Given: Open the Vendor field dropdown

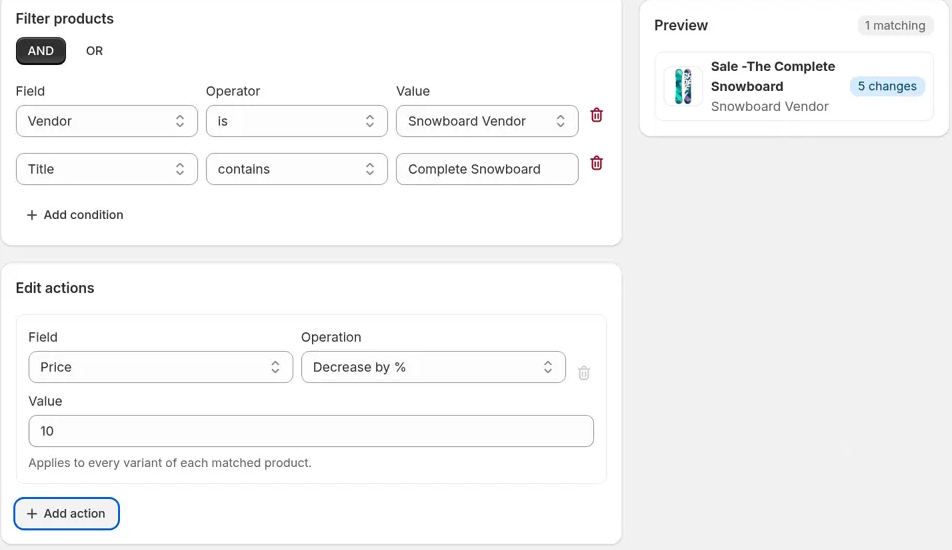Looking at the screenshot, I should click(x=107, y=121).
